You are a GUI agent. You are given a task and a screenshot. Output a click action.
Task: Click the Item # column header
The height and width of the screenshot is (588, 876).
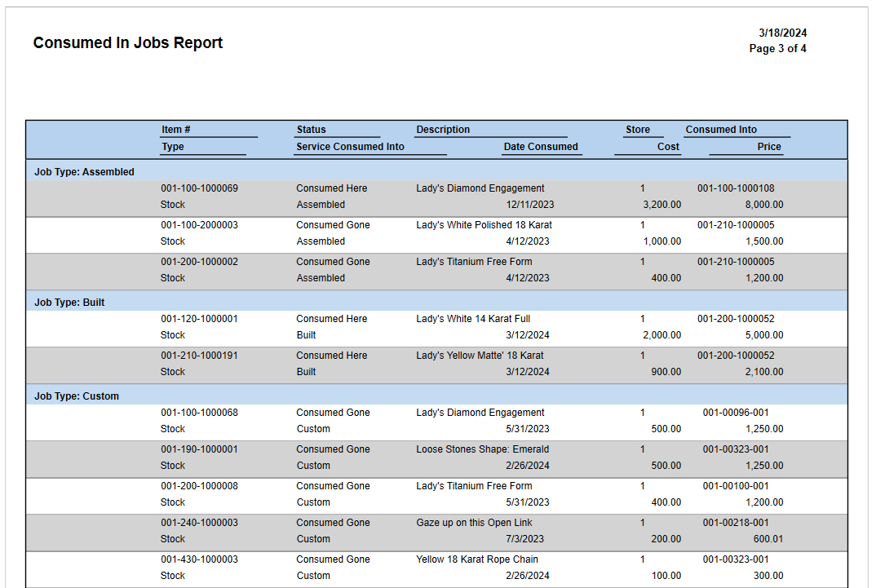click(x=176, y=130)
